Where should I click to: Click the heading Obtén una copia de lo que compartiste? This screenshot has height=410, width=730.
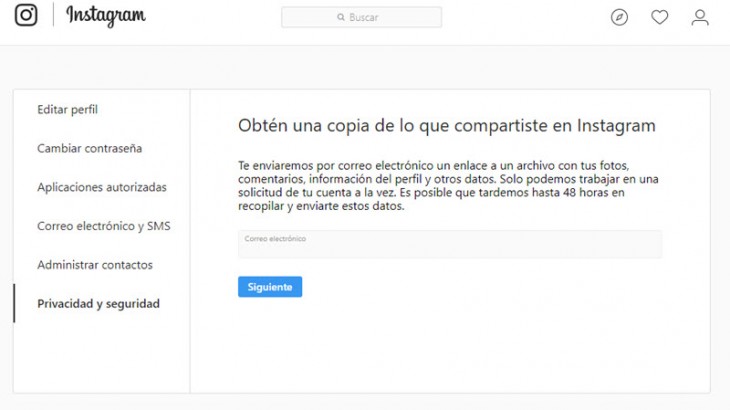tap(446, 126)
